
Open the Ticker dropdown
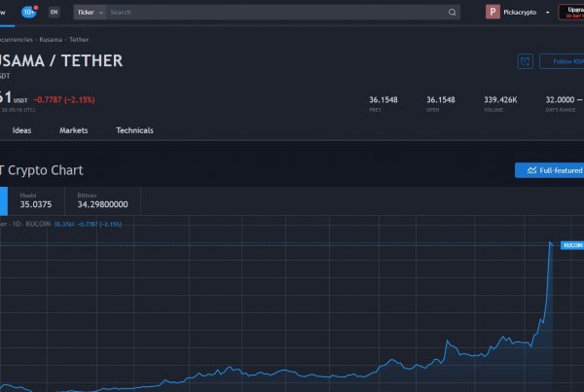click(90, 13)
